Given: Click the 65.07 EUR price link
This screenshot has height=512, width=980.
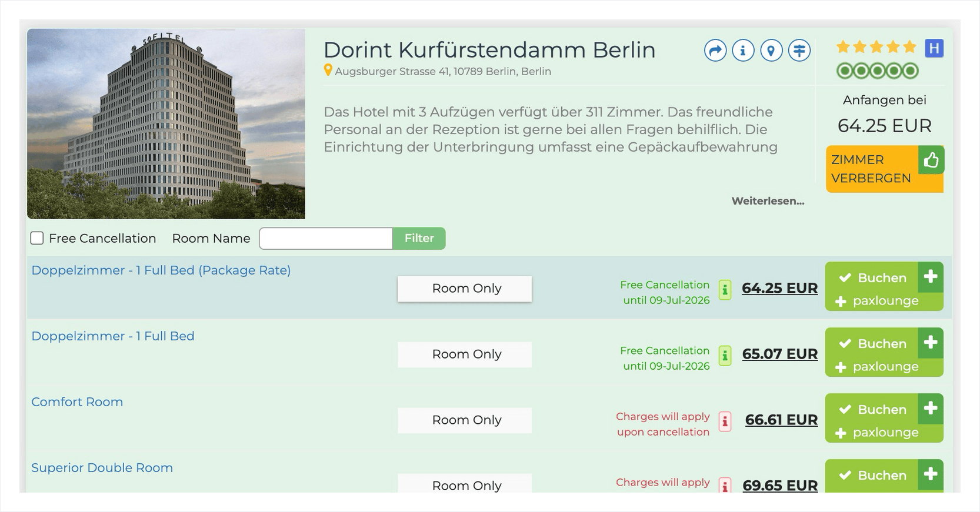Looking at the screenshot, I should 779,354.
